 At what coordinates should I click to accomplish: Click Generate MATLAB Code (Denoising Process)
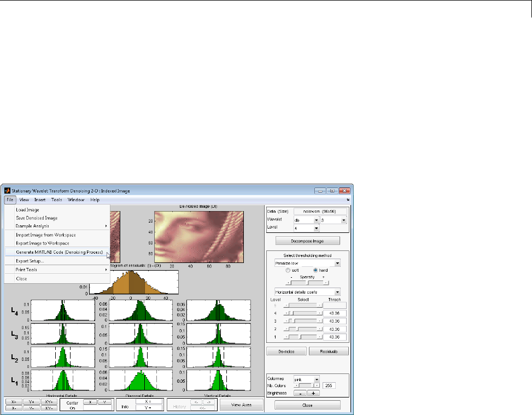[x=57, y=252]
